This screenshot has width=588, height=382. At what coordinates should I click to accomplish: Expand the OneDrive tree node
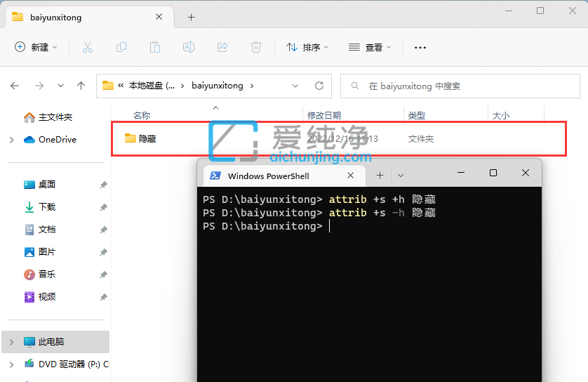coord(12,140)
